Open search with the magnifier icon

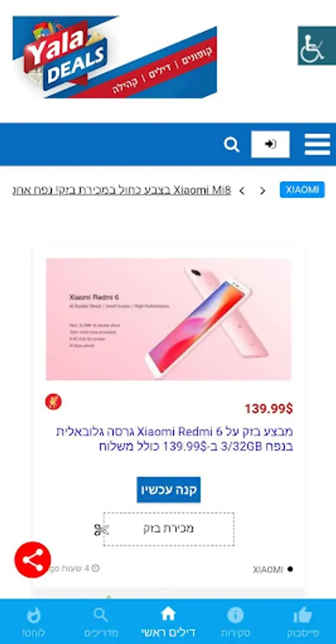(x=231, y=145)
